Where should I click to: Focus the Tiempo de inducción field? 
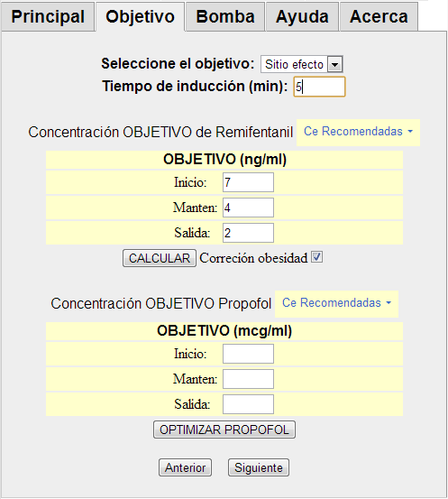coord(319,87)
